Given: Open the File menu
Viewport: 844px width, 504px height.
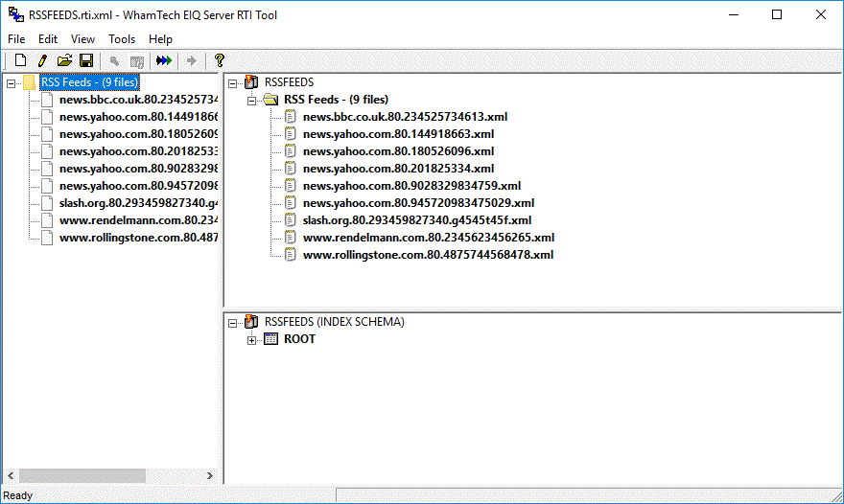Looking at the screenshot, I should 16,38.
